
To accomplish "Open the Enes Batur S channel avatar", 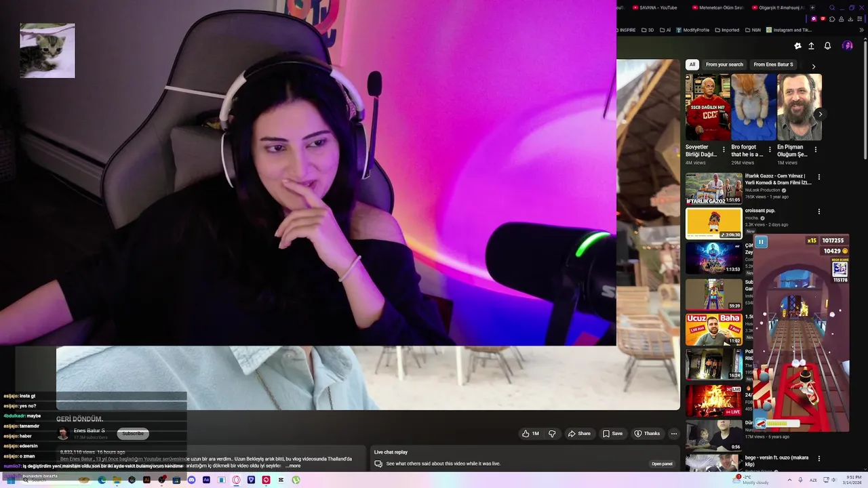I will [63, 434].
